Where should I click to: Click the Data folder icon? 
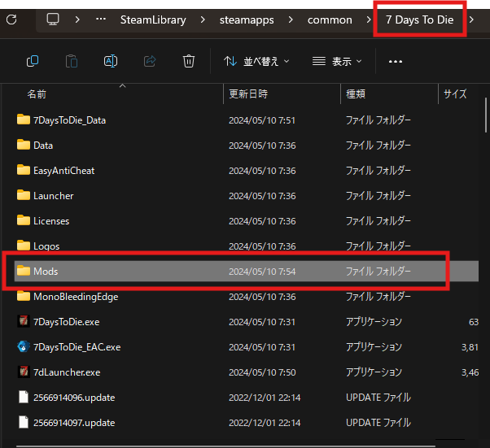(x=24, y=145)
